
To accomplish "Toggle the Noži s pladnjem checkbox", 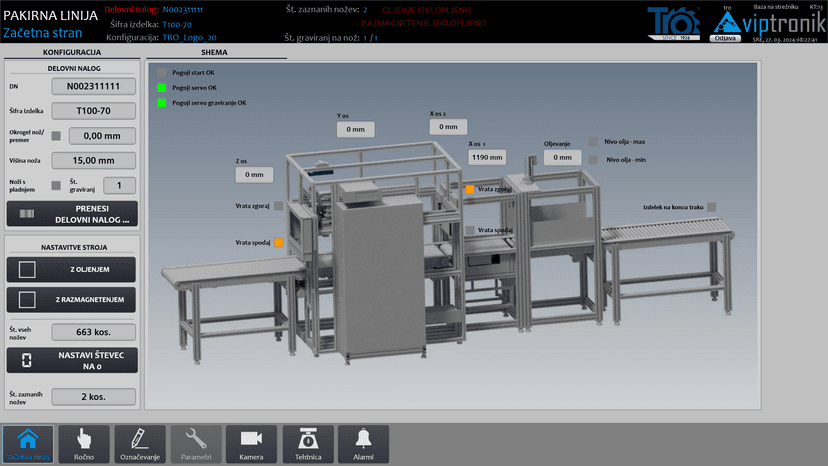I will click(56, 185).
